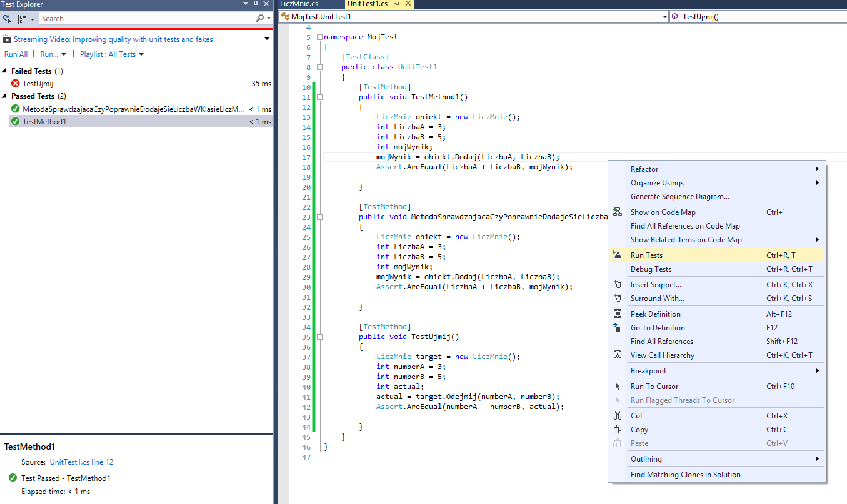Screen dimensions: 847x504
Task: Choose Find All References (Shift+F12)
Action: 717,342
